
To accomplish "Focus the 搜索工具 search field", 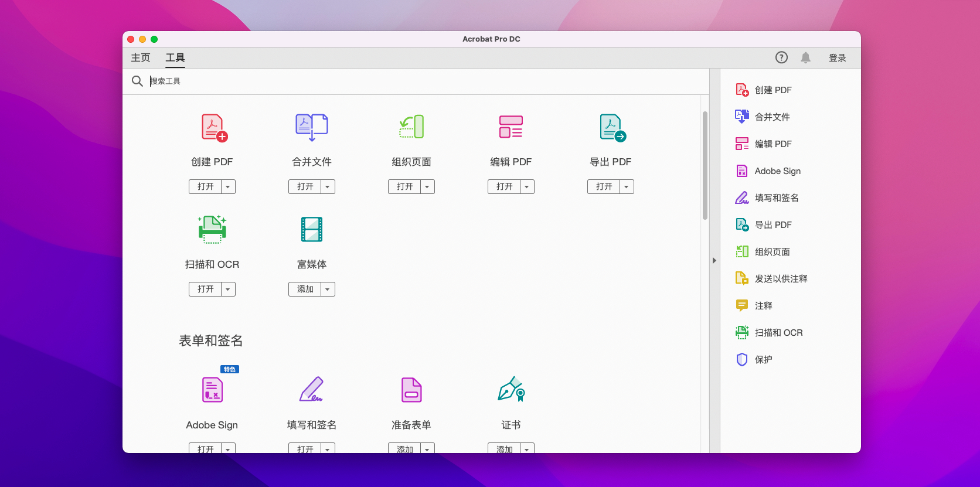I will pyautogui.click(x=410, y=81).
